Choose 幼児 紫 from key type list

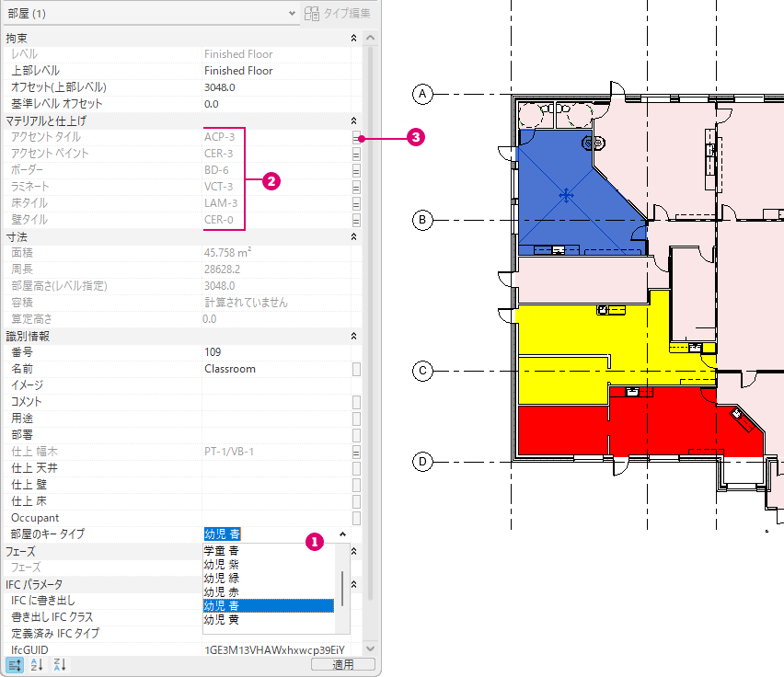coord(221,565)
